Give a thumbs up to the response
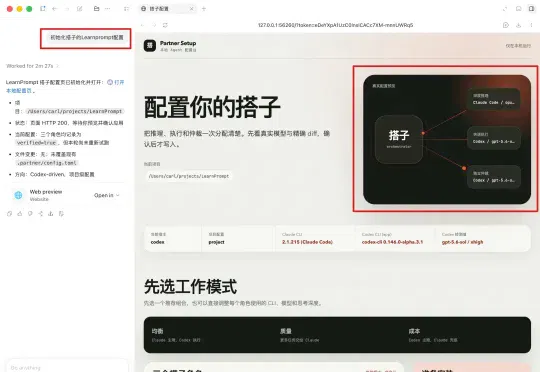Screen dimensions: 540x372 point(20,214)
